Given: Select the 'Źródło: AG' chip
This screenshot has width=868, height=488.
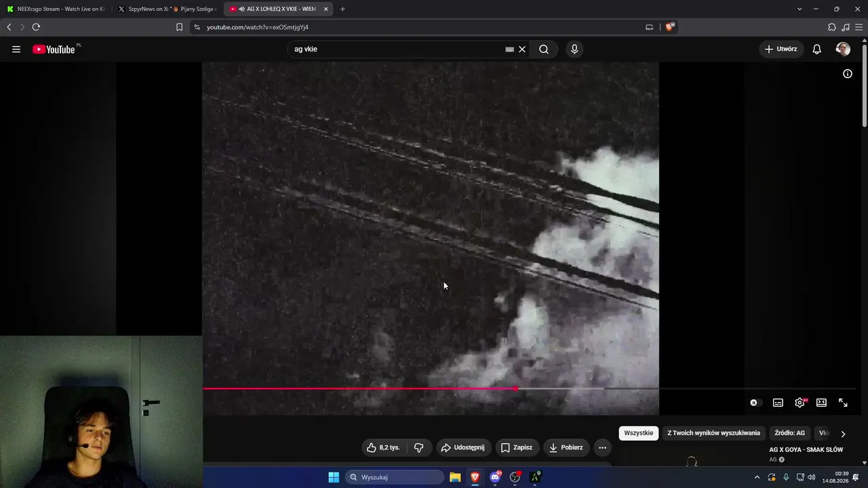Looking at the screenshot, I should 789,433.
